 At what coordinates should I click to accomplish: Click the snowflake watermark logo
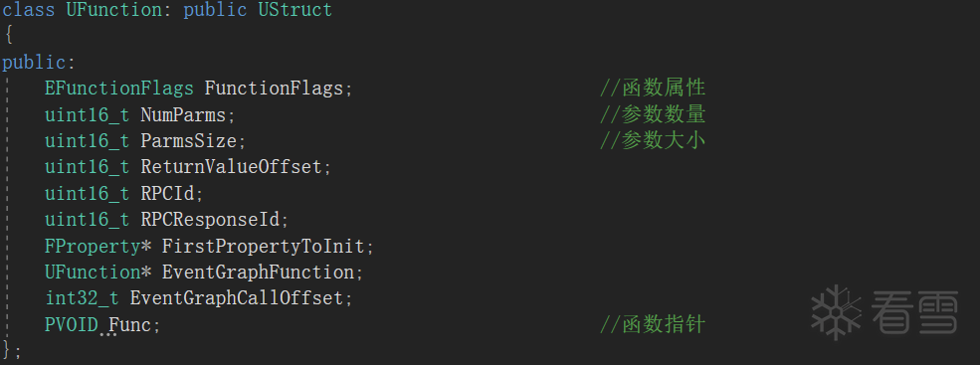pyautogui.click(x=835, y=312)
